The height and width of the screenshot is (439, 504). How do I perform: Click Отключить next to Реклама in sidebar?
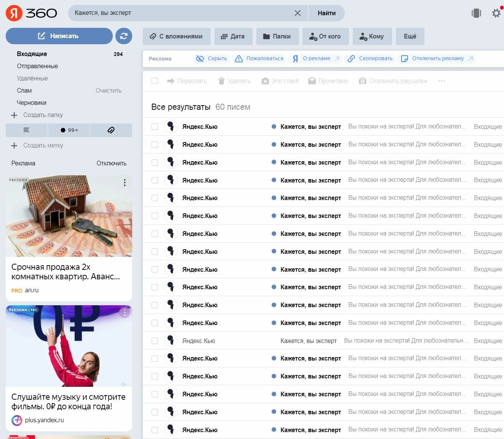(x=111, y=163)
